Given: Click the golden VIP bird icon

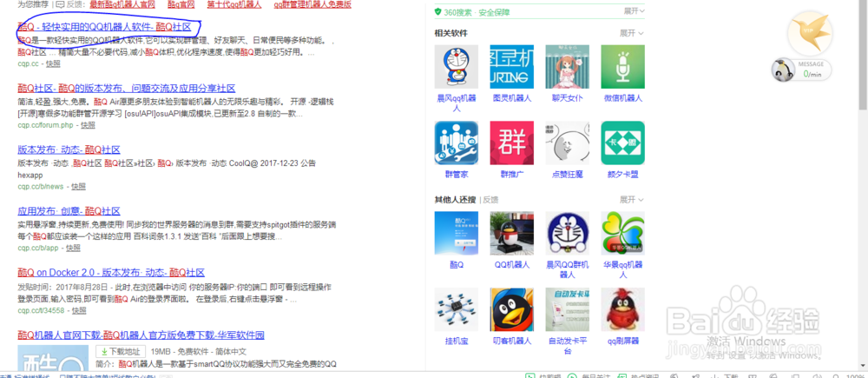Looking at the screenshot, I should coord(809,33).
